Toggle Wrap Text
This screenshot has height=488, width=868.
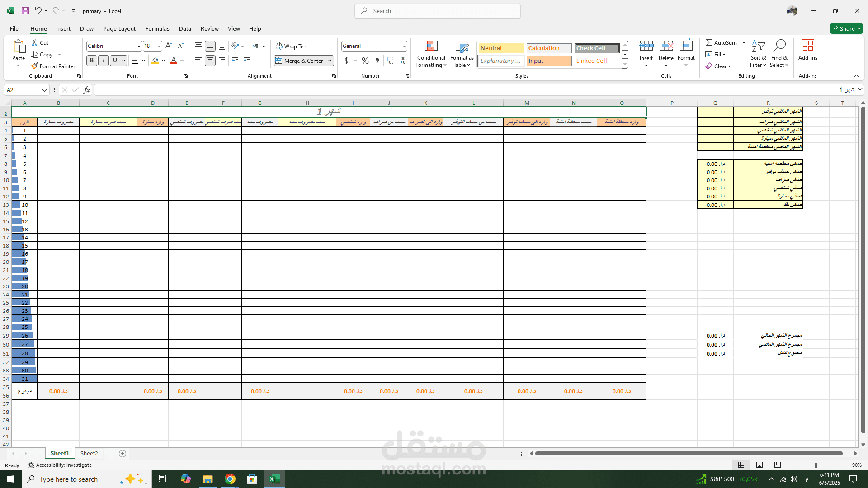coord(292,46)
